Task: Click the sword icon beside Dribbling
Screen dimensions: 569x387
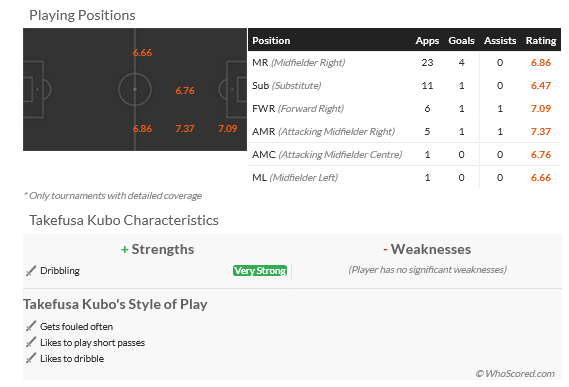Action: click(x=31, y=271)
